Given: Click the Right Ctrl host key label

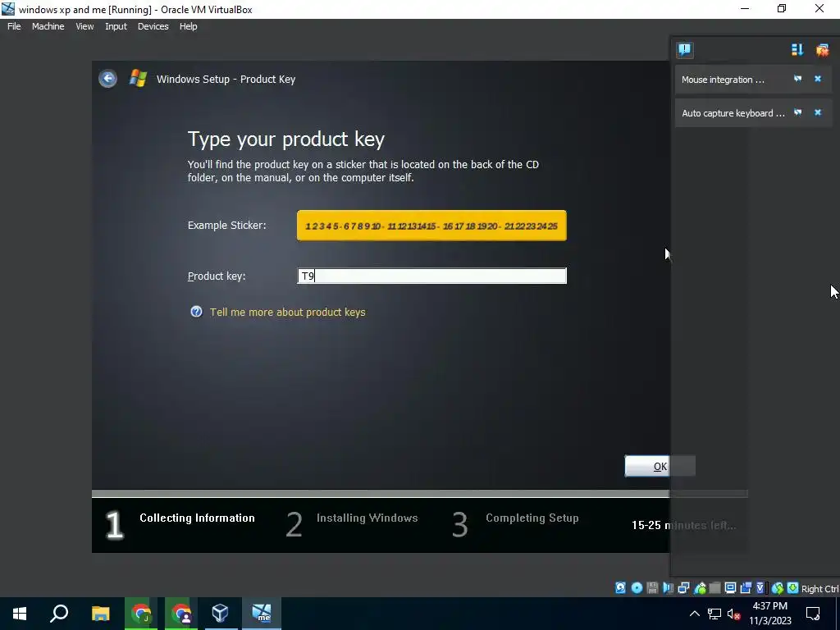Looking at the screenshot, I should coord(819,589).
